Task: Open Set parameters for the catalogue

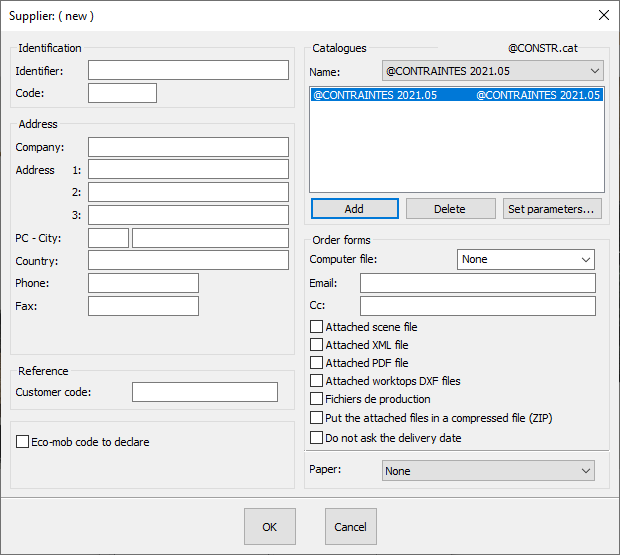Action: pos(553,209)
